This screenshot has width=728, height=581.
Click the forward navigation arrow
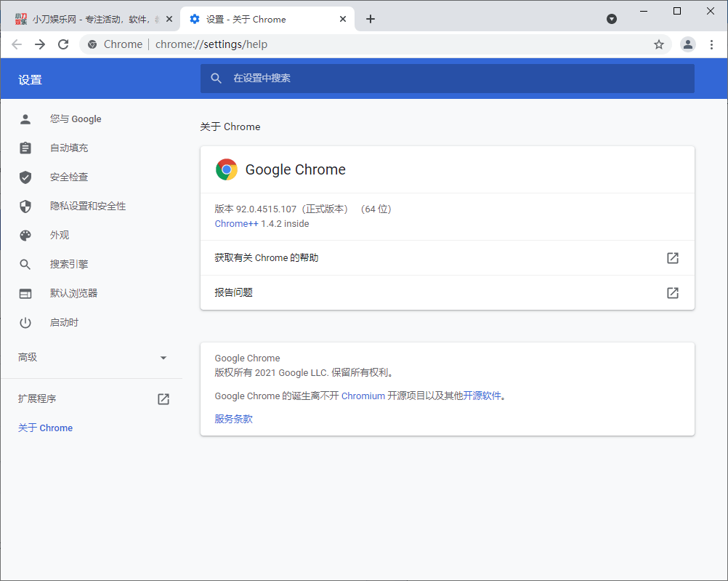[x=40, y=44]
